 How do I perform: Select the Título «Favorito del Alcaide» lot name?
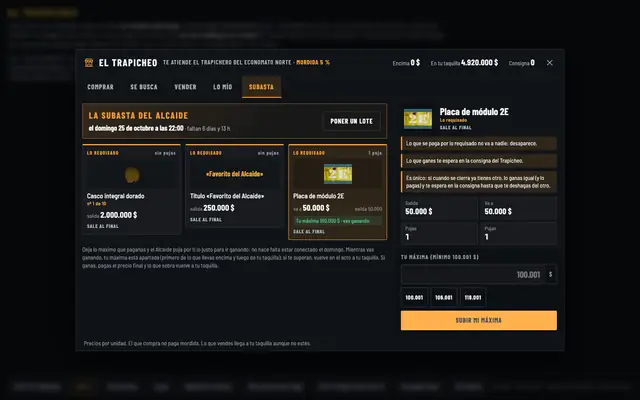click(x=227, y=196)
